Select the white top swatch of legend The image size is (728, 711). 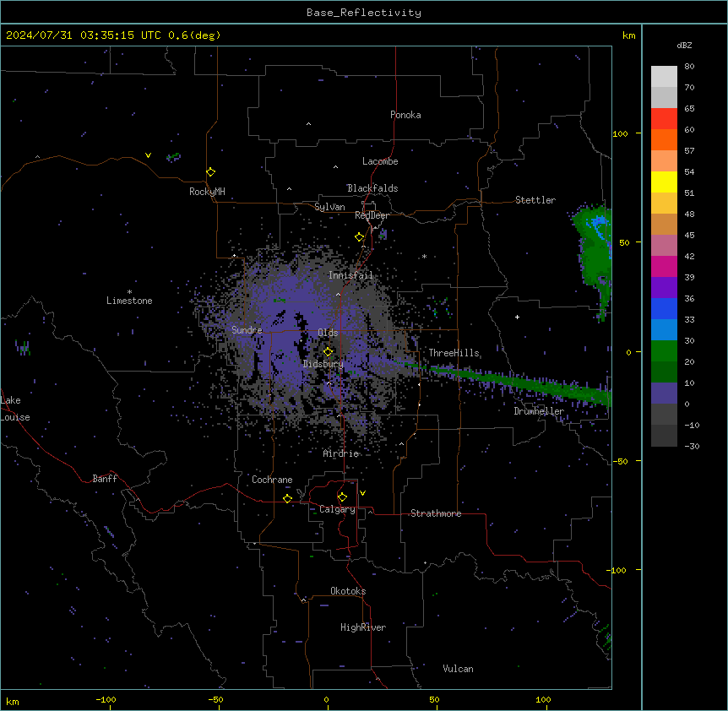(664, 76)
